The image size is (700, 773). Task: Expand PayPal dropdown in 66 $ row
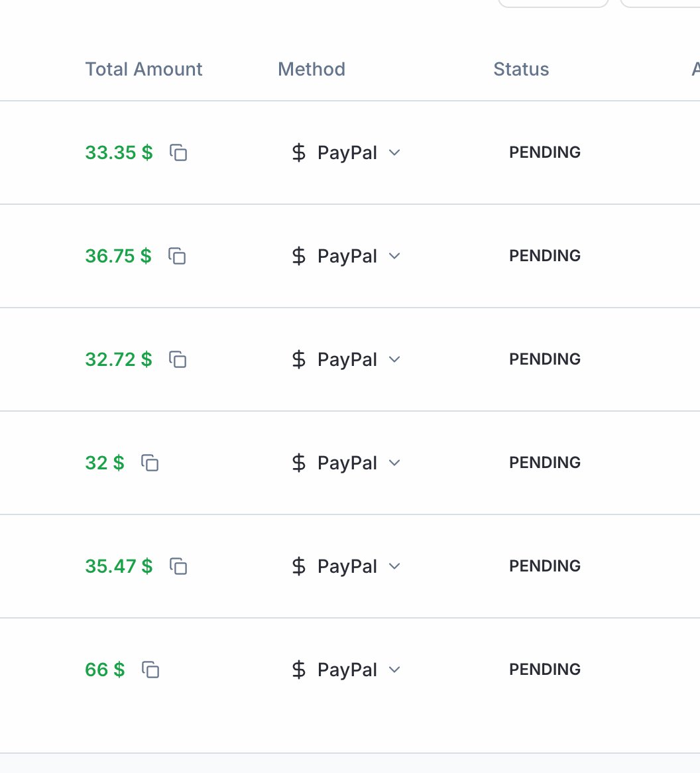[394, 670]
